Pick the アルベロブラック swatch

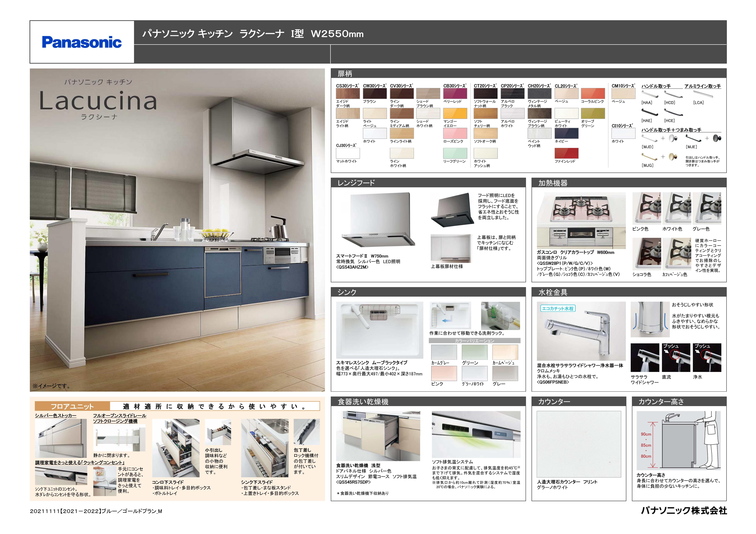513,93
